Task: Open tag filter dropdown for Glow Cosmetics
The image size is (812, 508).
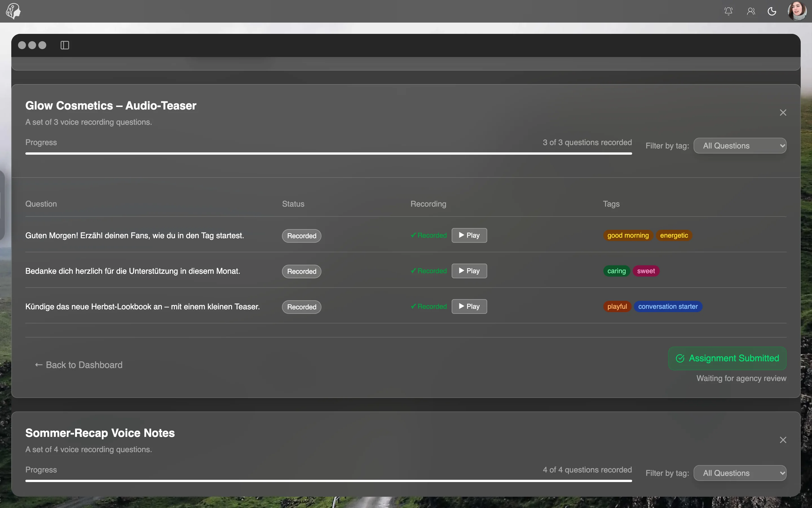Action: click(x=740, y=145)
